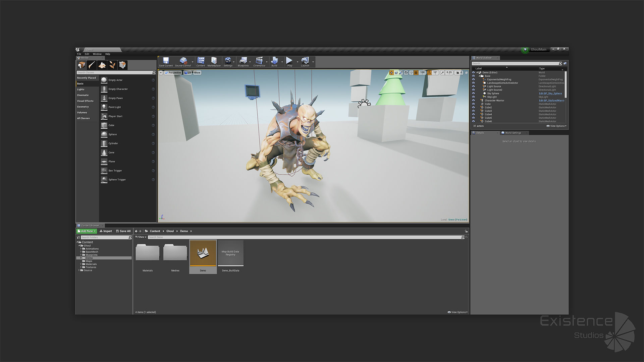Select the Landscape mode icon

point(102,65)
